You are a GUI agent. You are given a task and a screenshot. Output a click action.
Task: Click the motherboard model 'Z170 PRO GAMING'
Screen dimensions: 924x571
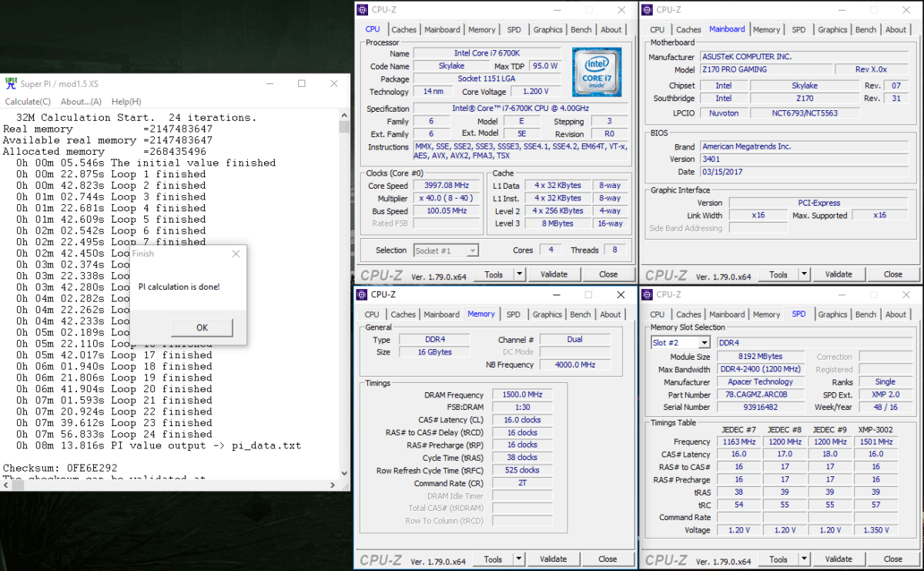click(765, 69)
